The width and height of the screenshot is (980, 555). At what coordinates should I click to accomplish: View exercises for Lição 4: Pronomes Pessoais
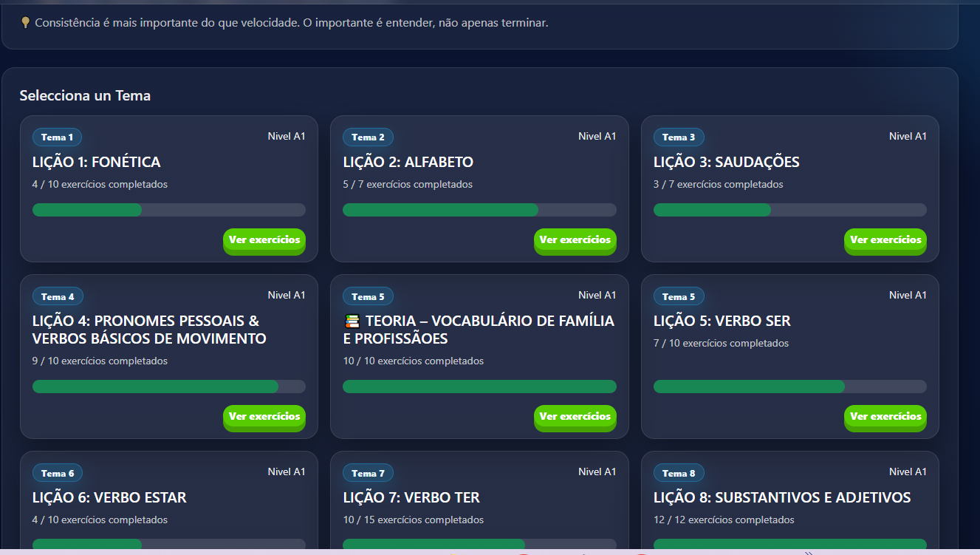[x=264, y=418]
